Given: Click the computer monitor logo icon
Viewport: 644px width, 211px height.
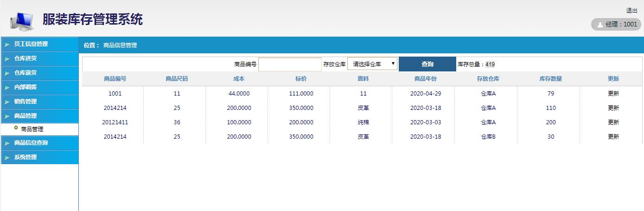Looking at the screenshot, I should tap(21, 21).
